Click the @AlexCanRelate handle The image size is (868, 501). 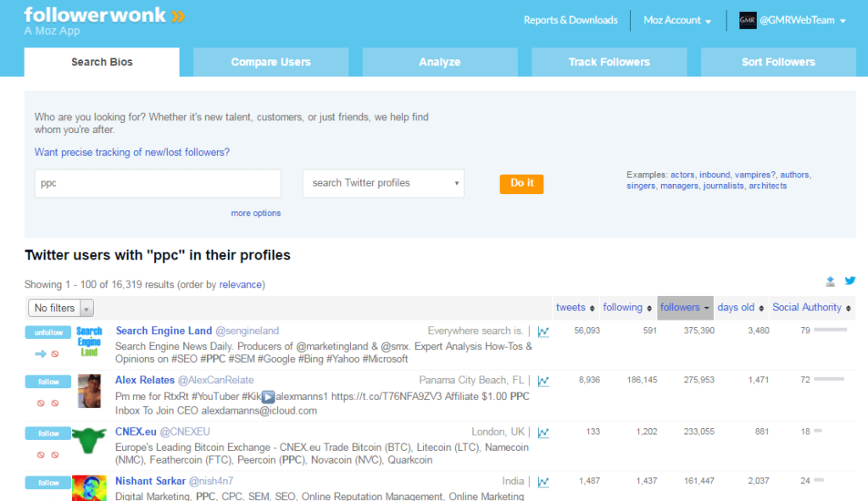[x=216, y=381]
